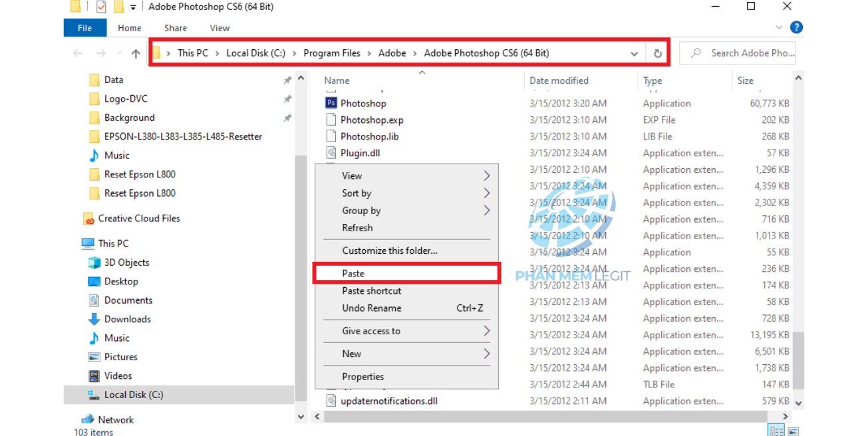Expand the address bar history dropdown
The width and height of the screenshot is (868, 436).
[x=634, y=54]
